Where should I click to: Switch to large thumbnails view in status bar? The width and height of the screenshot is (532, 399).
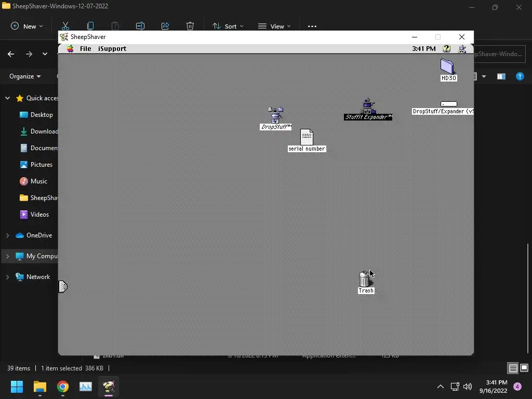point(524,368)
